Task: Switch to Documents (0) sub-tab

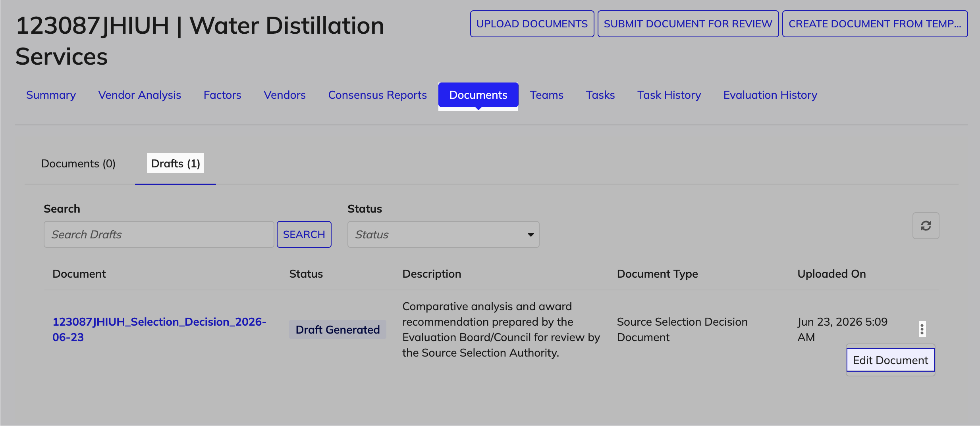Action: [78, 163]
